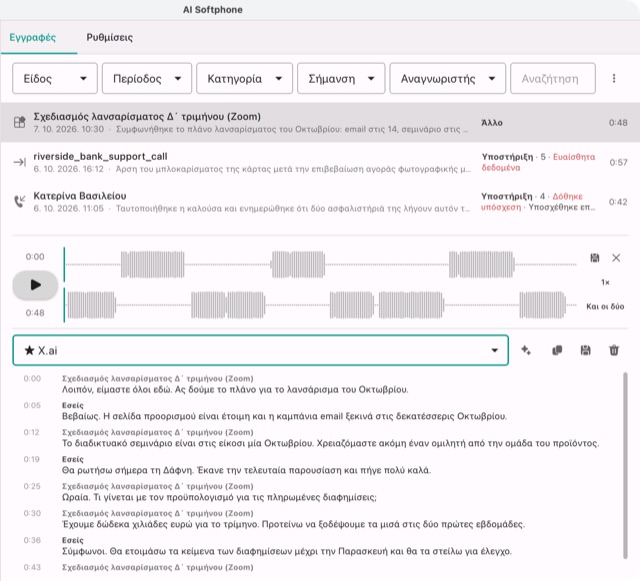Play the selected recording
Viewport: 640px width, 581px height.
tap(35, 285)
